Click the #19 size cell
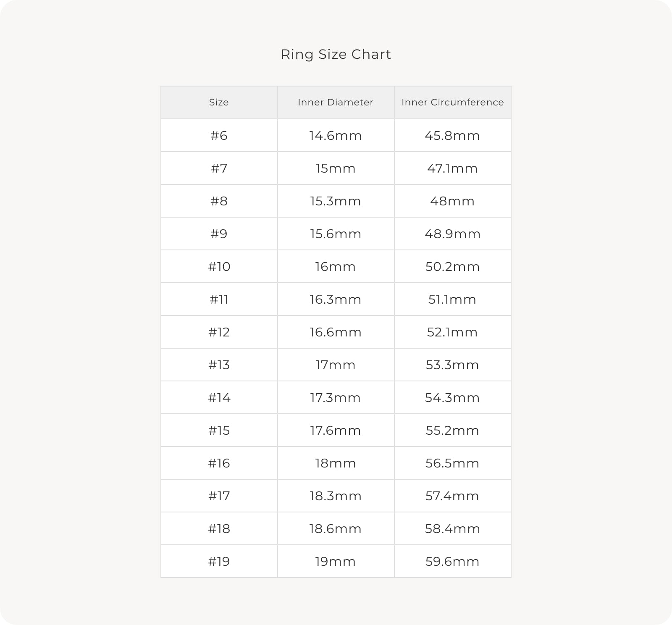This screenshot has width=672, height=625. coord(219,562)
